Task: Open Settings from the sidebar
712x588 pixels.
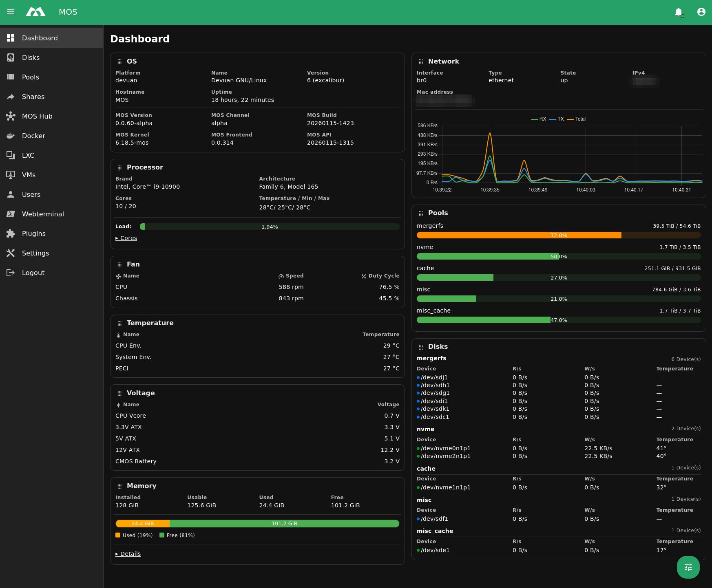Action: pos(11,253)
